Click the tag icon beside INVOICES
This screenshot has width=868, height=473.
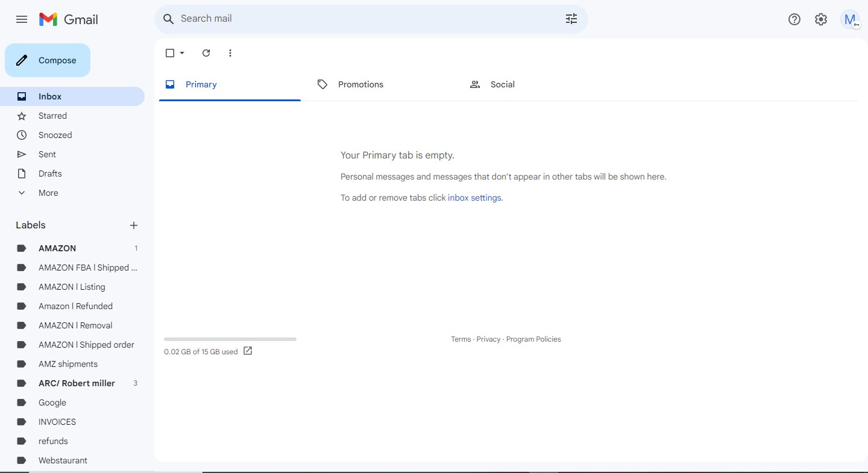(x=22, y=422)
